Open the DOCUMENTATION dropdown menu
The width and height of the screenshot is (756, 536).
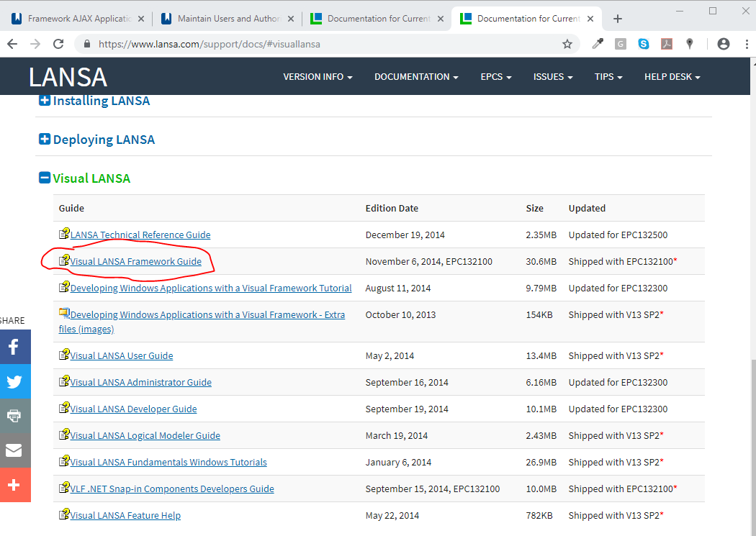(416, 77)
